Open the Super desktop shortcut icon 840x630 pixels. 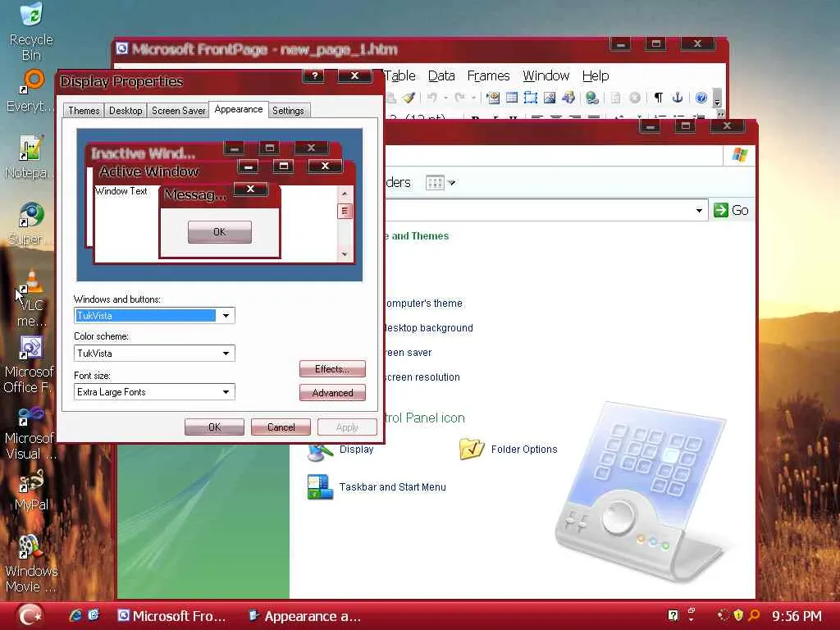tap(30, 223)
